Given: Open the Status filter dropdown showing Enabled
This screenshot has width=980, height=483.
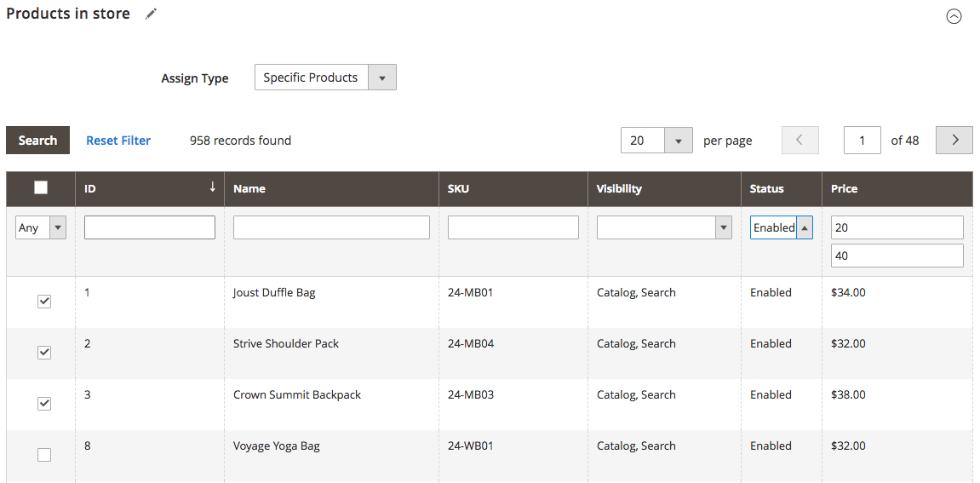Looking at the screenshot, I should click(782, 227).
